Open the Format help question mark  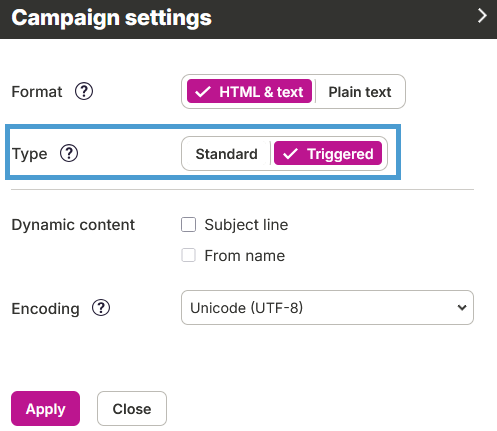coord(84,91)
